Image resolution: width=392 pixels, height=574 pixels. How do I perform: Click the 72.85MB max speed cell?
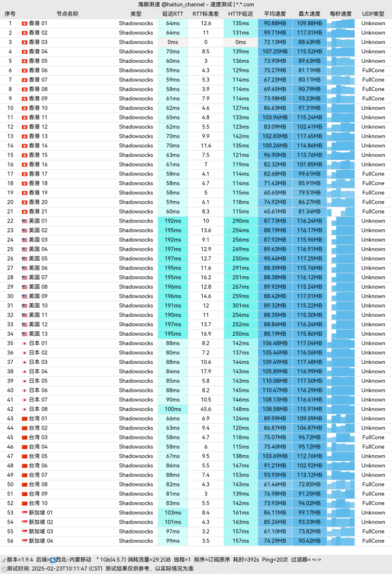[x=310, y=485]
